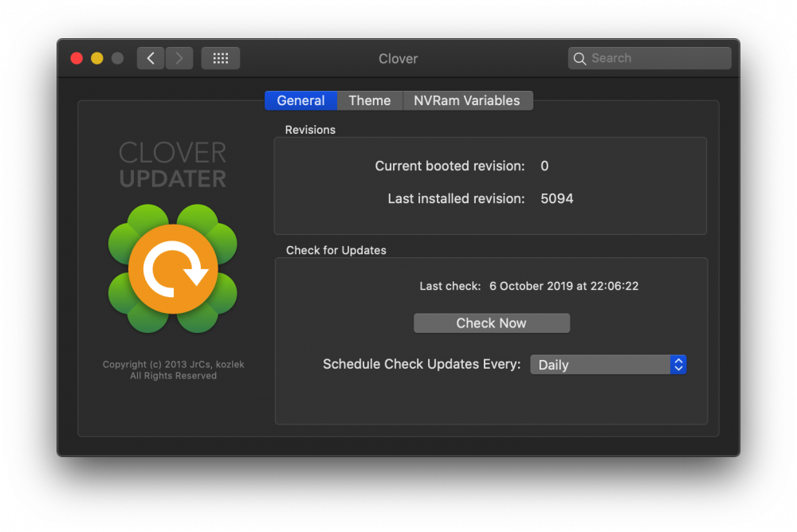The height and width of the screenshot is (532, 797).
Task: Show all preferences via grid icon
Action: (221, 58)
